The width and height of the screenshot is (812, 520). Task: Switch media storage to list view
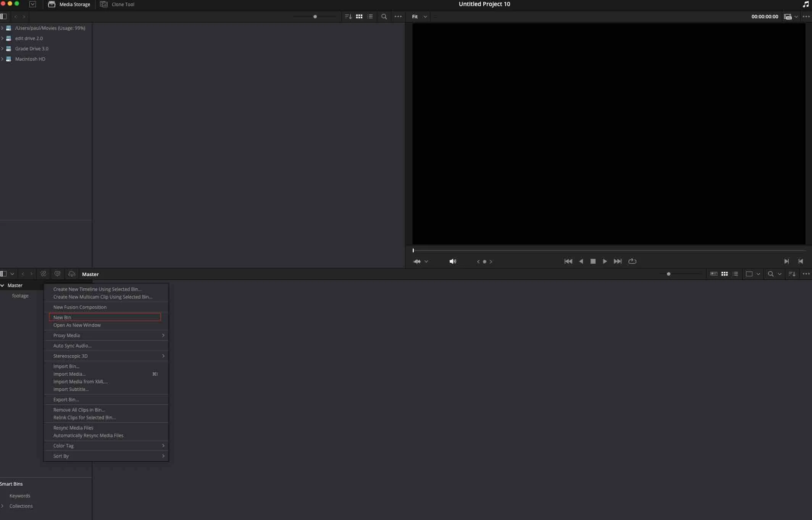(x=370, y=17)
